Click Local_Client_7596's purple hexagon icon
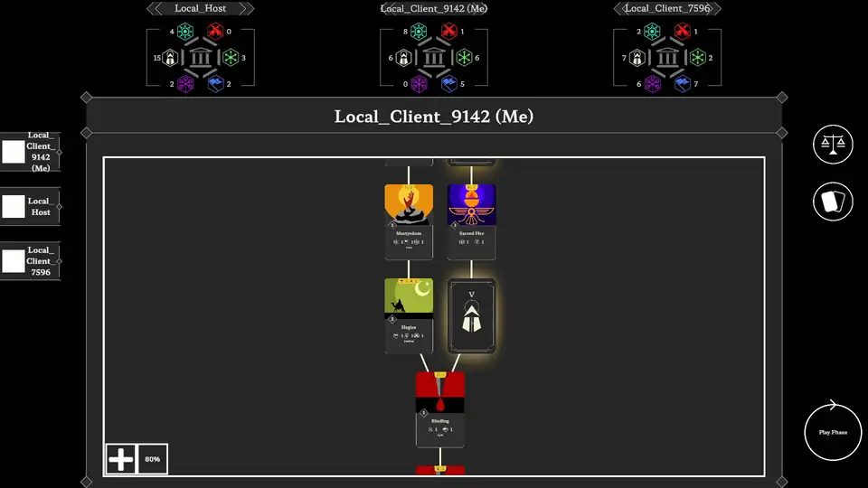This screenshot has width=868, height=488. tap(653, 84)
